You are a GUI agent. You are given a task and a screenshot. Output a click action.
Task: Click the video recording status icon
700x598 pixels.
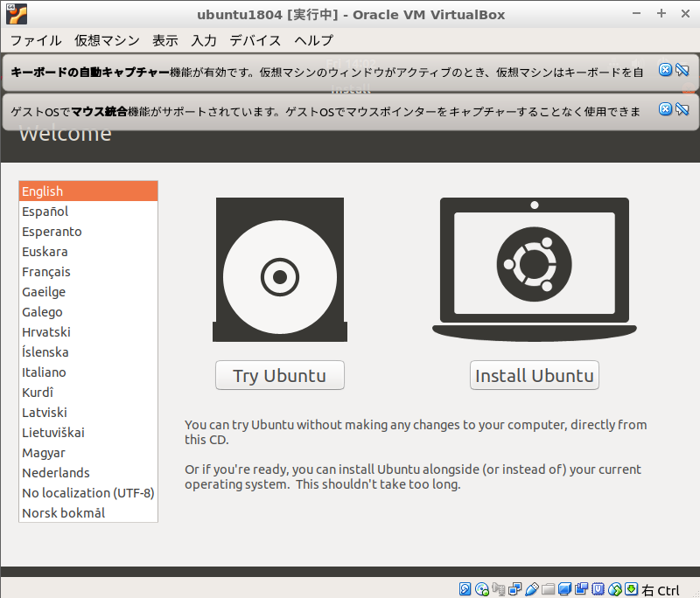pyautogui.click(x=581, y=589)
